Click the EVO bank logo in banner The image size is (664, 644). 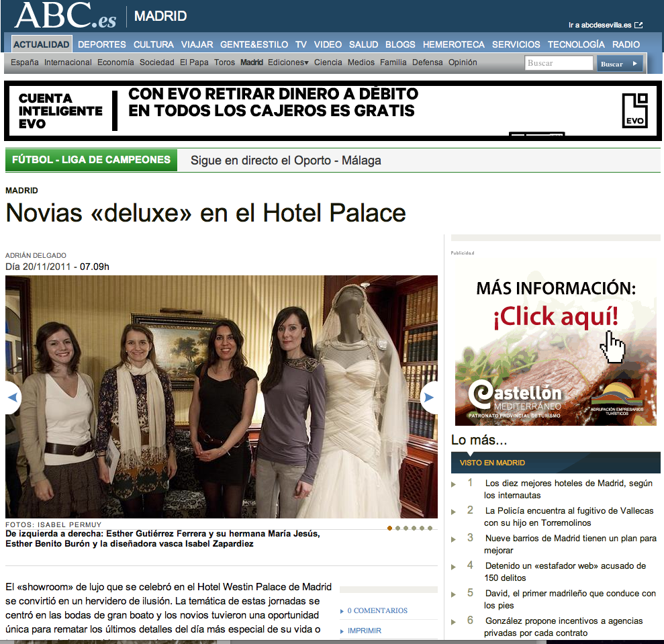(x=634, y=111)
